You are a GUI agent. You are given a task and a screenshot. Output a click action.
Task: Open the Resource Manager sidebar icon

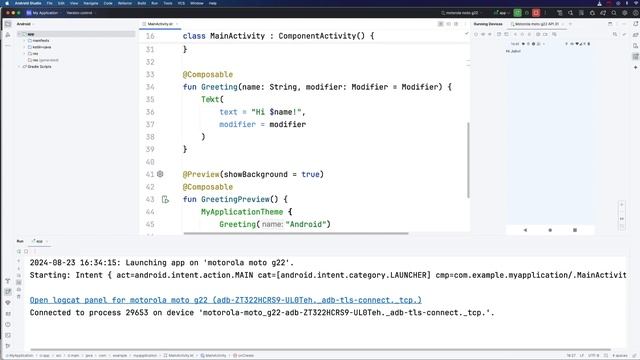click(x=8, y=35)
